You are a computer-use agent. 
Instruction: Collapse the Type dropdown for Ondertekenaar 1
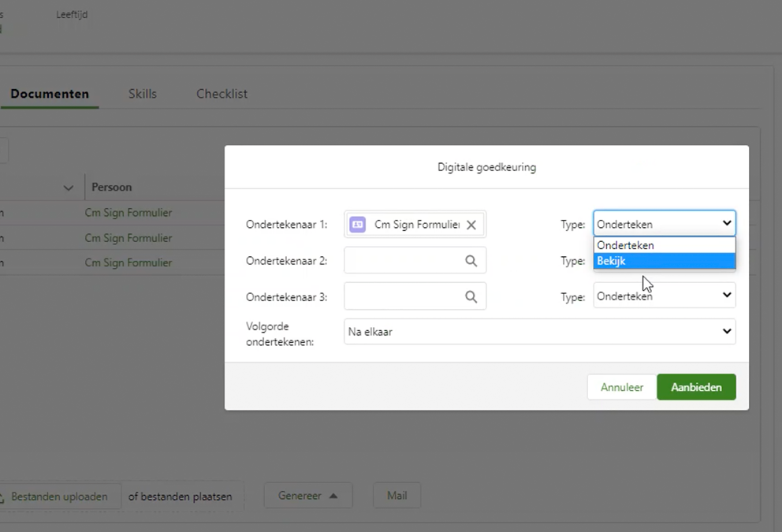(x=726, y=224)
